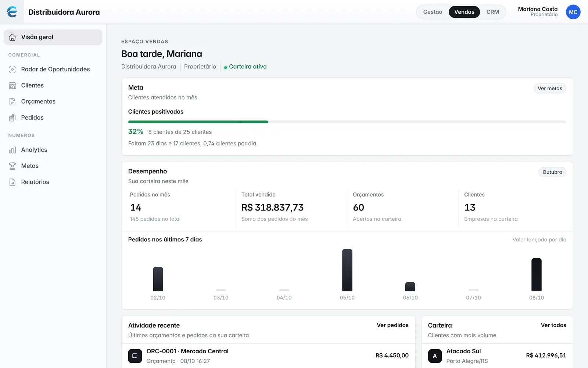Click the Ver metas button
Viewport: 588px width, 368px height.
(x=550, y=88)
